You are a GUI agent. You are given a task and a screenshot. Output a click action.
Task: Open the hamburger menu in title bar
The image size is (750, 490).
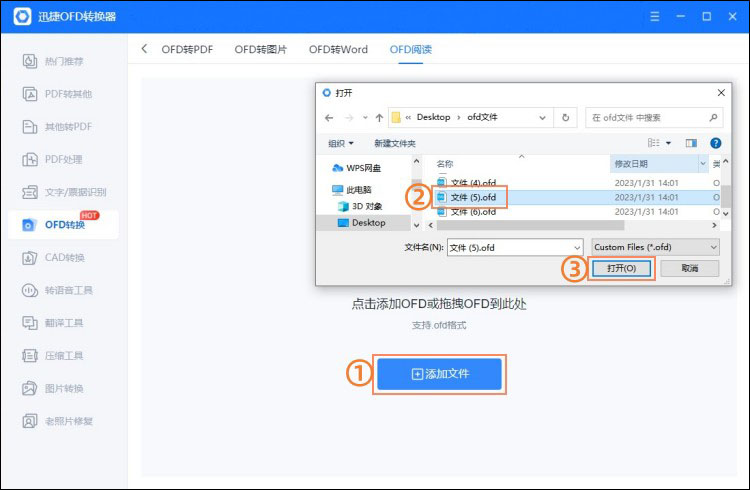[655, 16]
